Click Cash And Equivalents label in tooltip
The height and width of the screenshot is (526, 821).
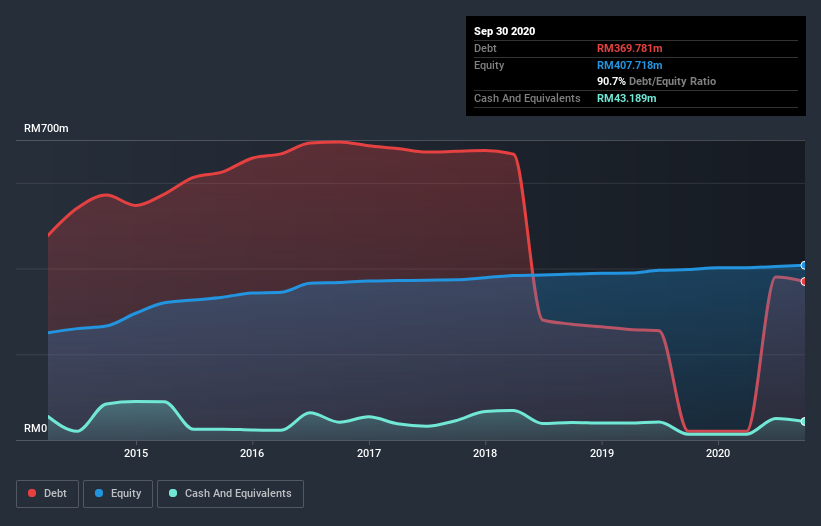(x=527, y=98)
